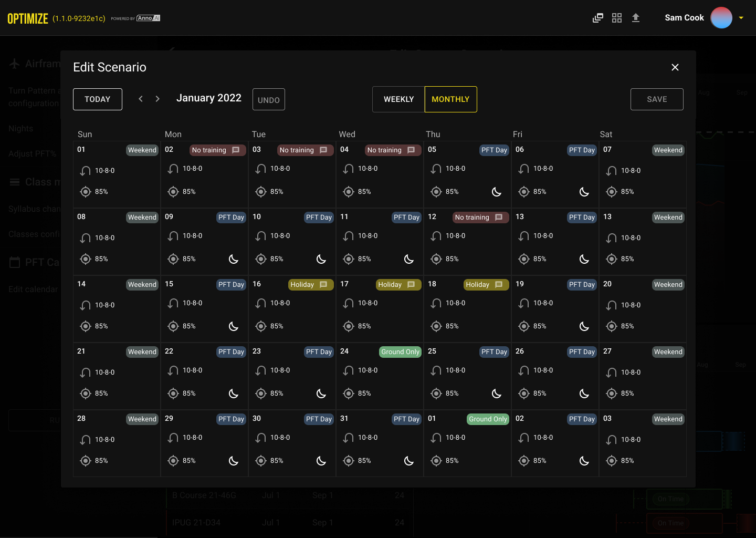Open the user account dropdown arrow
This screenshot has width=756, height=538.
tap(741, 18)
